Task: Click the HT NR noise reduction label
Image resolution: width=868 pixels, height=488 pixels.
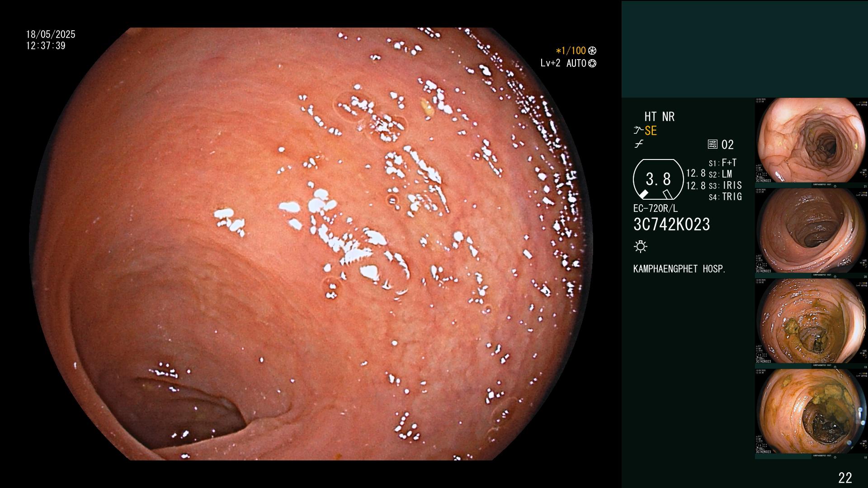Action: (x=659, y=117)
